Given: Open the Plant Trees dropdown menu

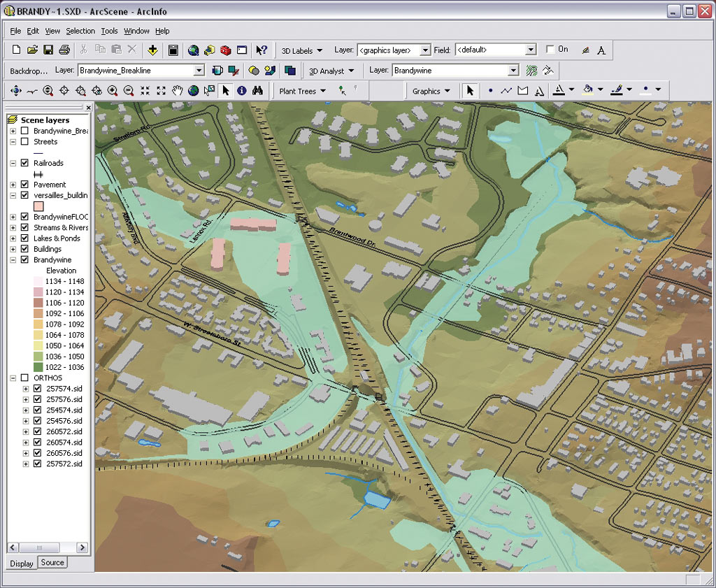Looking at the screenshot, I should pos(302,91).
